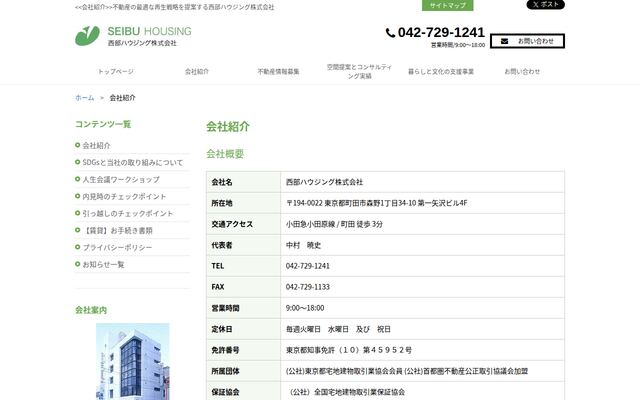Open 人生会議ワークショップ sidebar link
This screenshot has width=640, height=400.
click(121, 180)
